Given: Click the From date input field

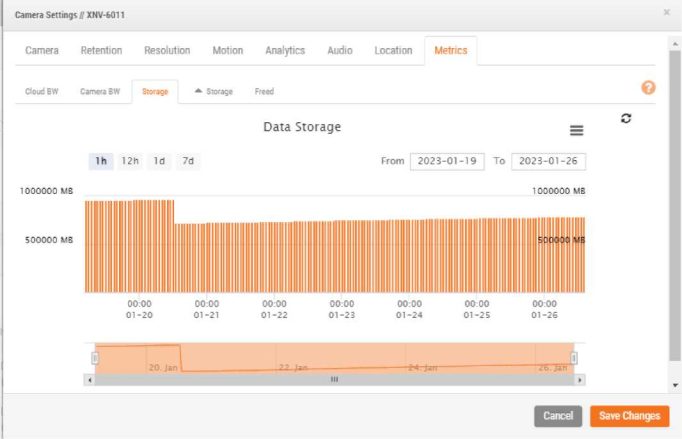Looking at the screenshot, I should coord(447,161).
